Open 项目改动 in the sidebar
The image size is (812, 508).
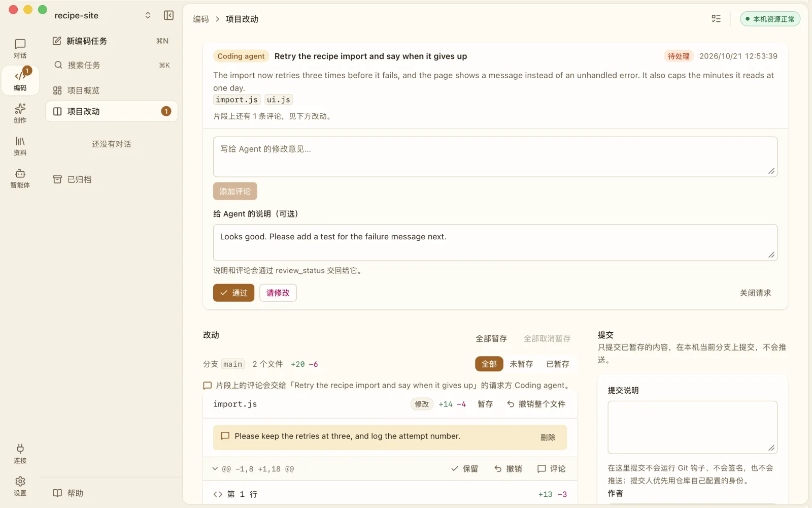tap(112, 111)
